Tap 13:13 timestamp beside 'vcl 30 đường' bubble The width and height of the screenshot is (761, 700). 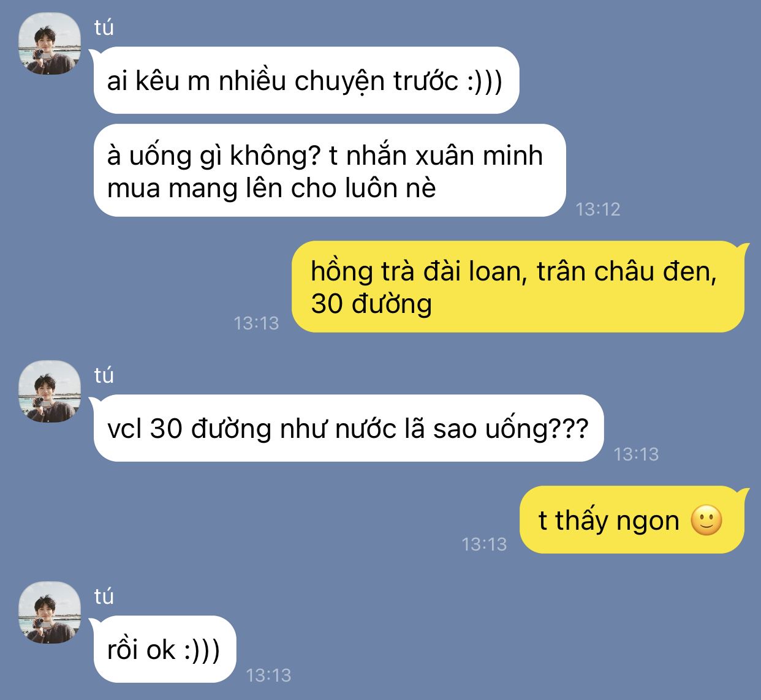(636, 454)
